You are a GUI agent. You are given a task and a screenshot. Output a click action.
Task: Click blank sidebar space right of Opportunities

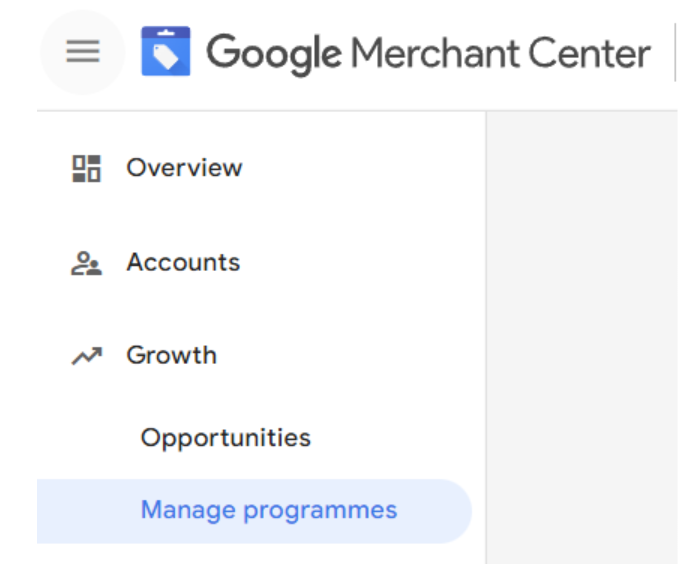click(x=400, y=438)
